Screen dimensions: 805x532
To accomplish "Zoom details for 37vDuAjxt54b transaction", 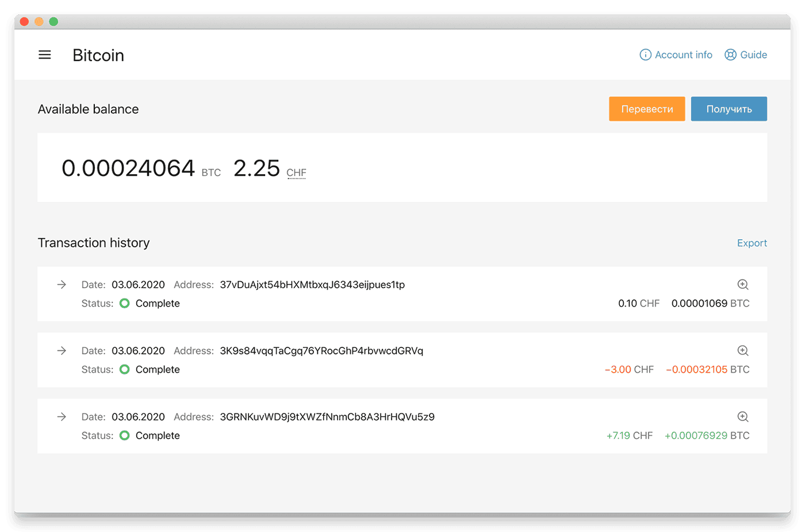I will pos(743,284).
